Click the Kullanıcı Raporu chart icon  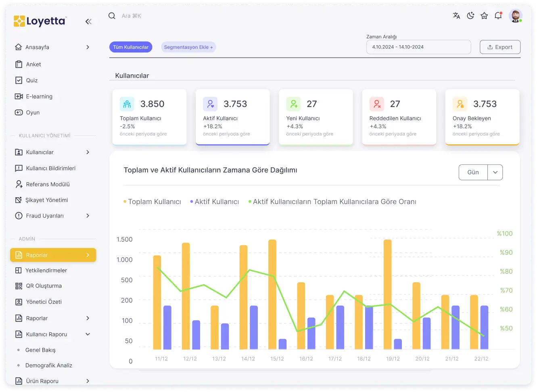tap(19, 334)
